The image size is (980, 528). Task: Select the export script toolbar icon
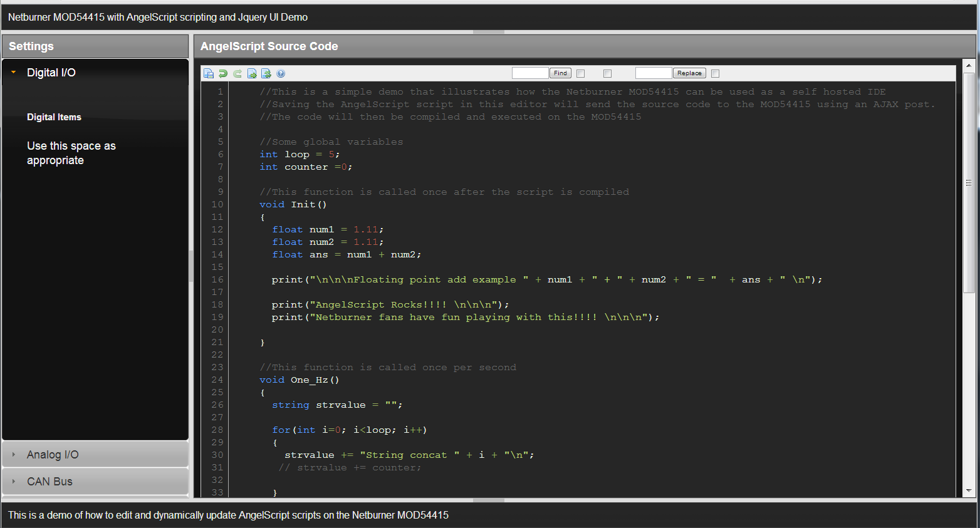click(252, 73)
